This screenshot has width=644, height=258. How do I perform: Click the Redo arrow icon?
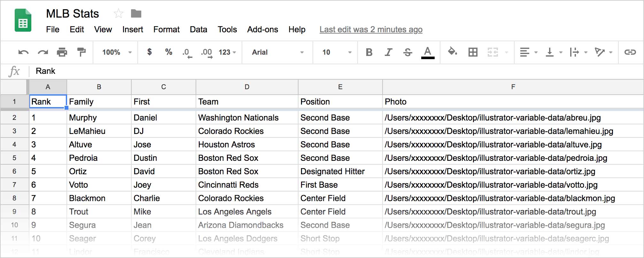coord(43,52)
